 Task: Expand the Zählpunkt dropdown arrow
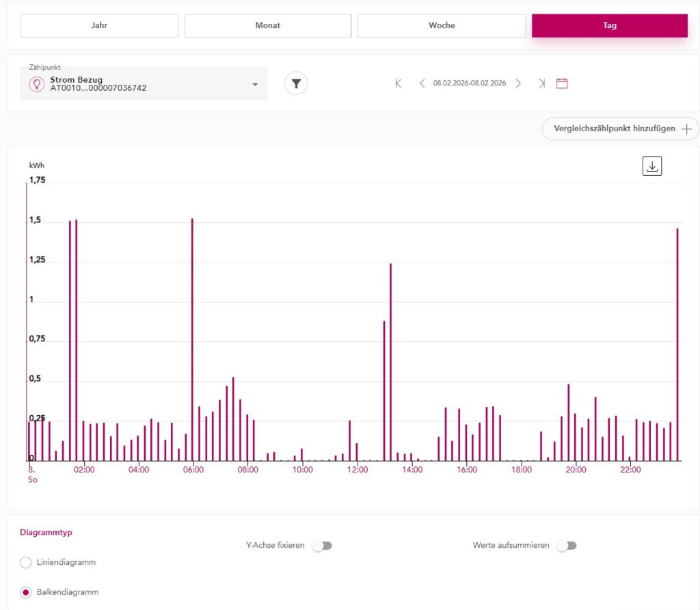(x=255, y=84)
